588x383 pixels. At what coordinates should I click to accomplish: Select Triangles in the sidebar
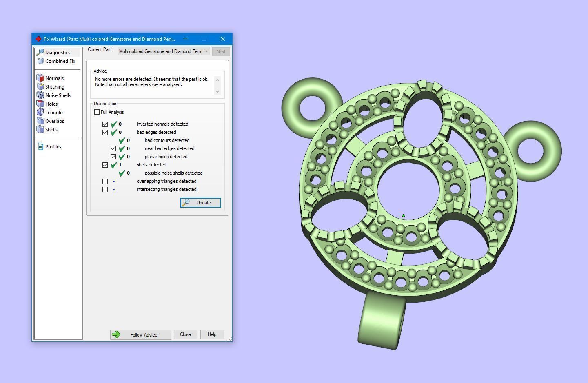(55, 112)
